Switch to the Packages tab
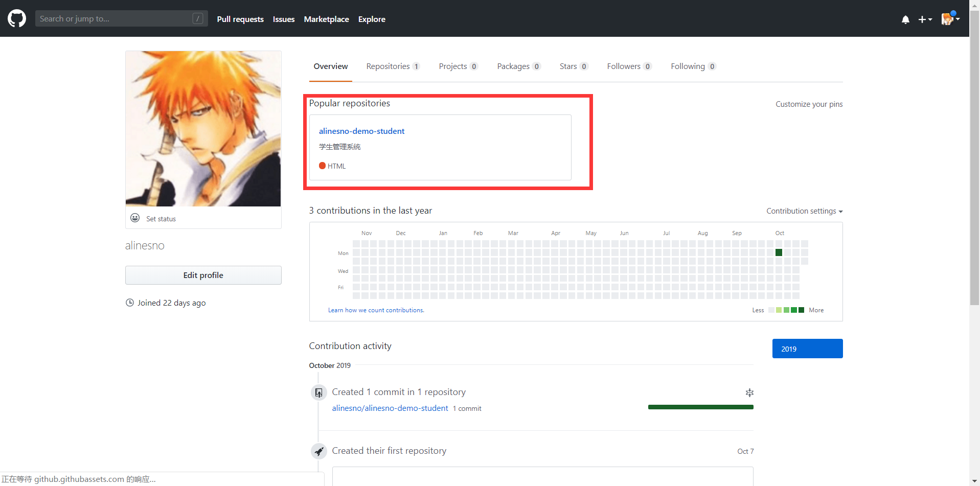 click(519, 66)
